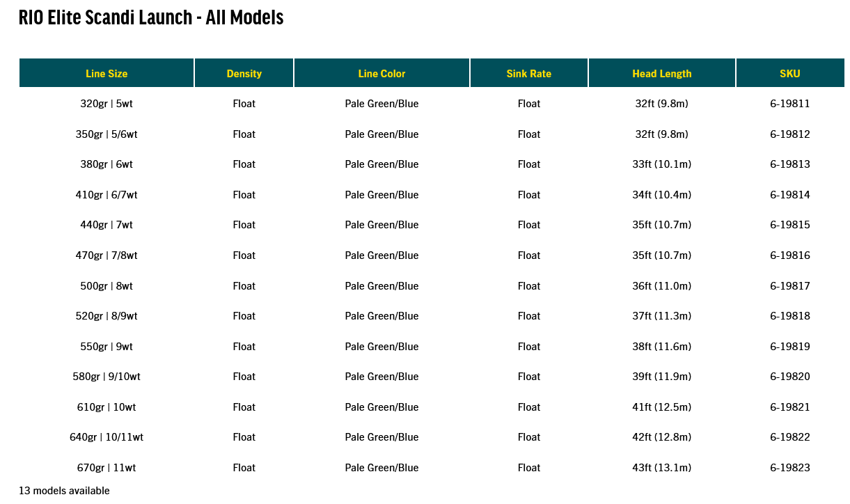Click the 670gr | 11wt line size cell
850x504 pixels.
(x=107, y=468)
